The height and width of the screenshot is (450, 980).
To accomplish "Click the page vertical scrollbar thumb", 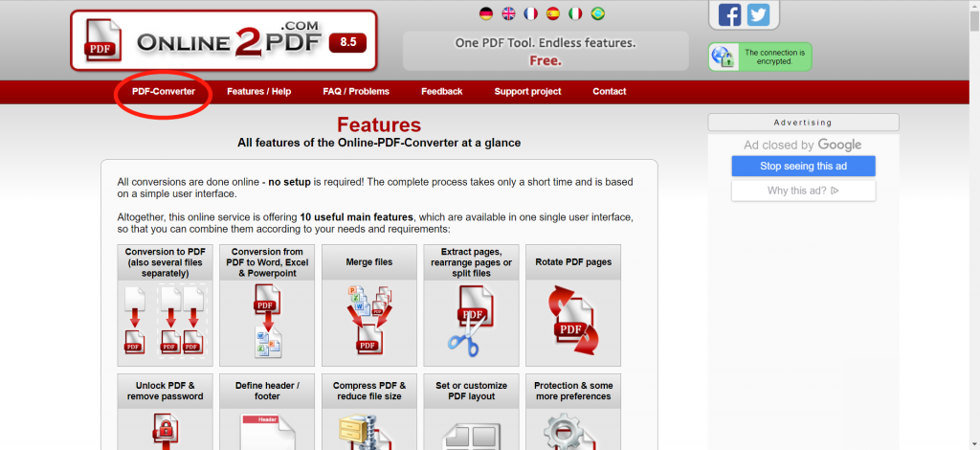I will tap(974, 21).
